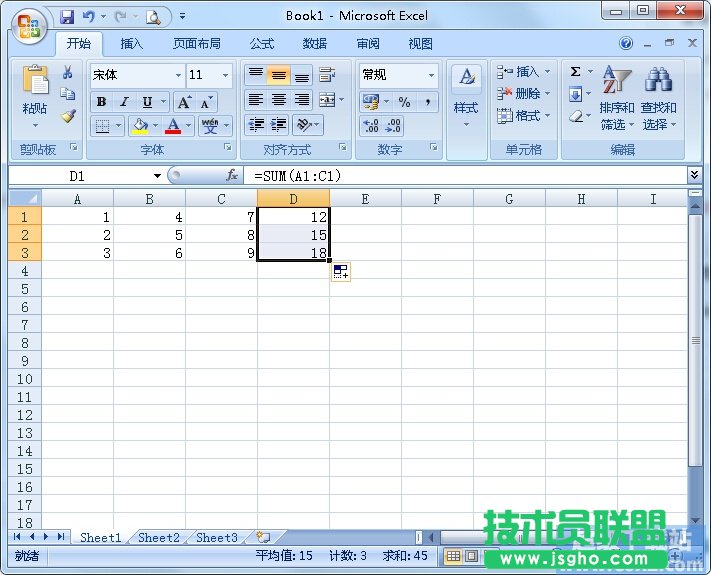Open the font name dropdown showing 宋体

pyautogui.click(x=178, y=75)
